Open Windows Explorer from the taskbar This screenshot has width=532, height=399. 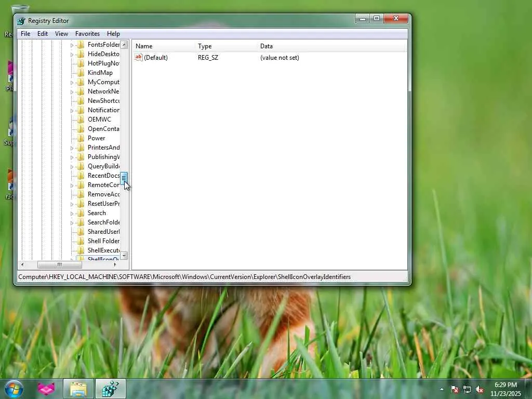(78, 389)
